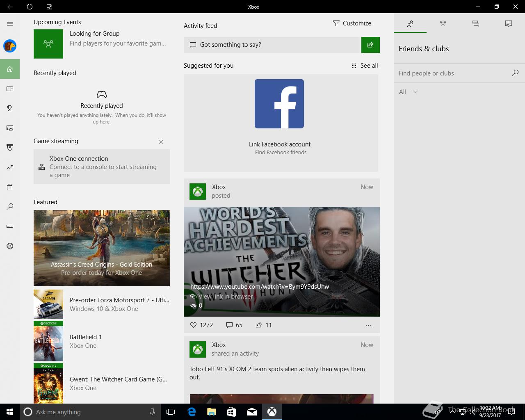Click Link Facebook account
The width and height of the screenshot is (525, 420).
tap(280, 144)
